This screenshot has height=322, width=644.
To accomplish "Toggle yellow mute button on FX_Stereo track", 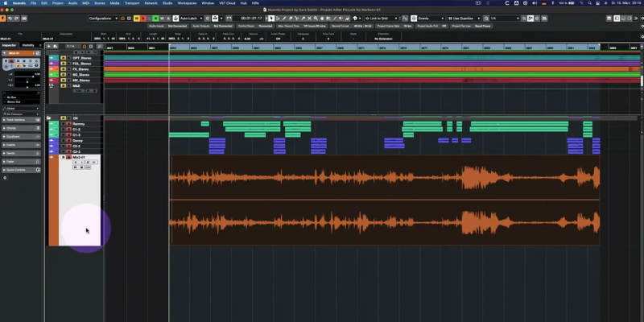I will click(63, 69).
